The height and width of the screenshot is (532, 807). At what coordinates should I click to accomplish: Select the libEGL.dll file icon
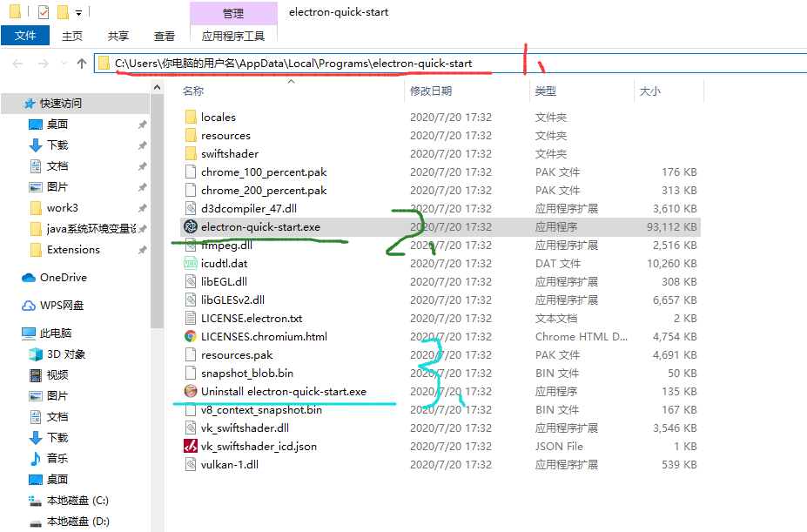[191, 282]
